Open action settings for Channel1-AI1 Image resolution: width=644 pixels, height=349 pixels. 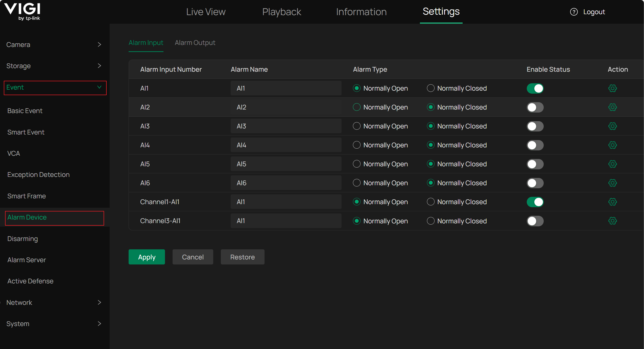point(613,202)
